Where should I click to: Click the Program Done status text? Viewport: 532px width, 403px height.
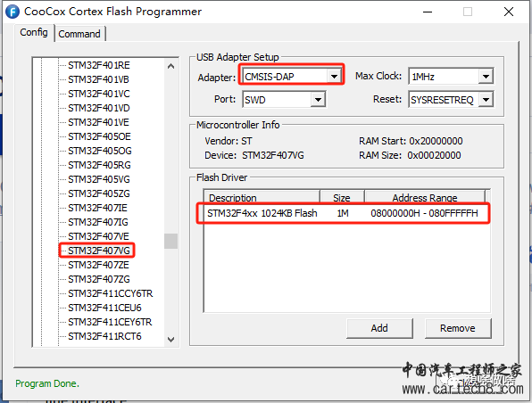point(47,383)
